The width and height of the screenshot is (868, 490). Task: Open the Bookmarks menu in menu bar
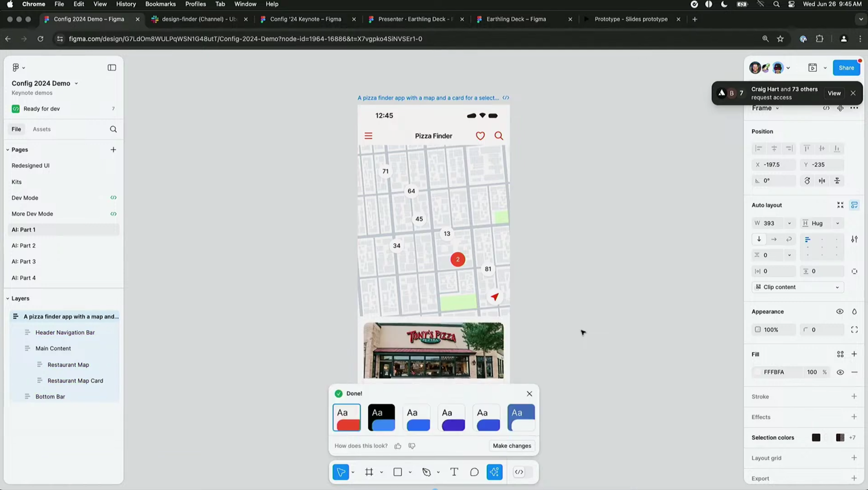pyautogui.click(x=160, y=4)
